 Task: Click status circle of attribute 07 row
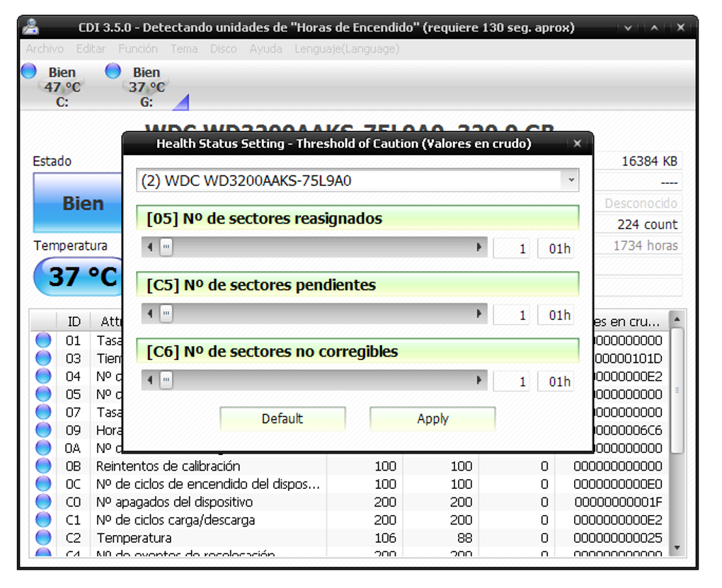pos(43,412)
